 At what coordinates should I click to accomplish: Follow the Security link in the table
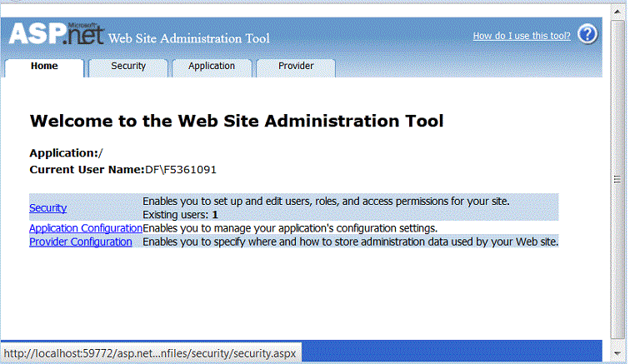coord(47,208)
